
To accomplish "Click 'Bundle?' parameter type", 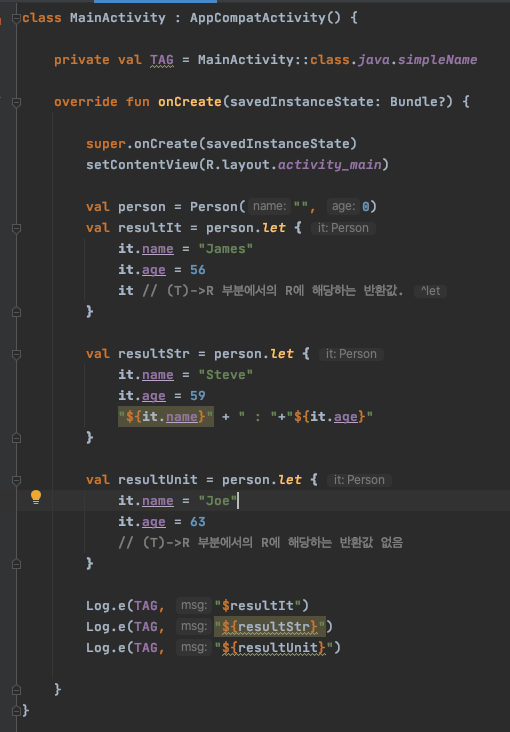I will tap(418, 102).
